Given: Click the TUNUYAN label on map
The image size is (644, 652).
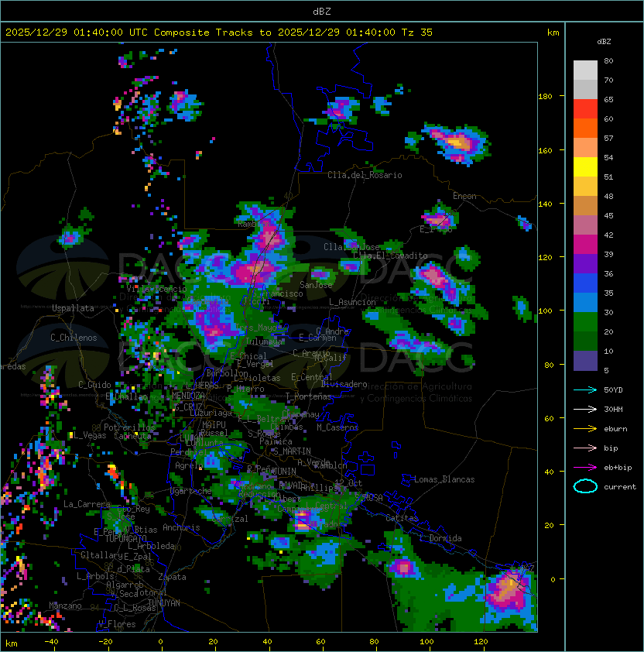Looking at the screenshot, I should click(x=164, y=603).
